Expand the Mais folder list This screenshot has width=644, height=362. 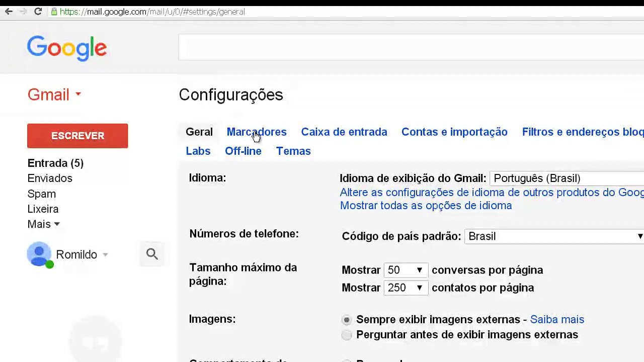(x=44, y=224)
